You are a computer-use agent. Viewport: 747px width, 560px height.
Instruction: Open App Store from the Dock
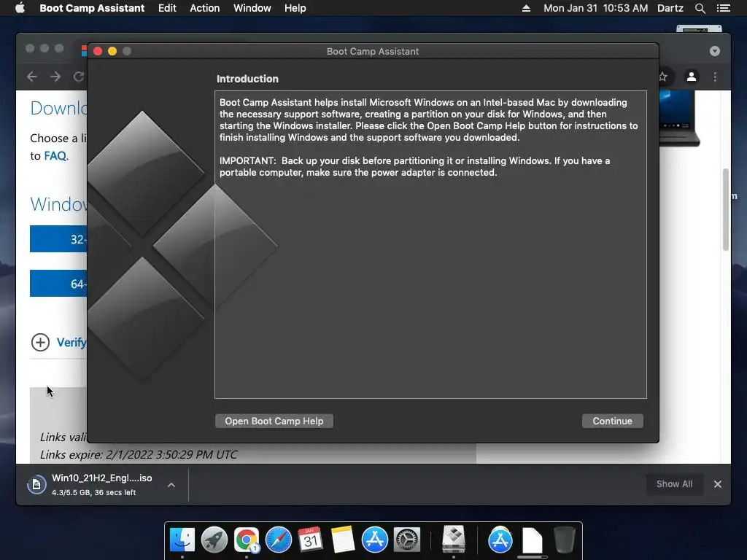[x=374, y=540]
